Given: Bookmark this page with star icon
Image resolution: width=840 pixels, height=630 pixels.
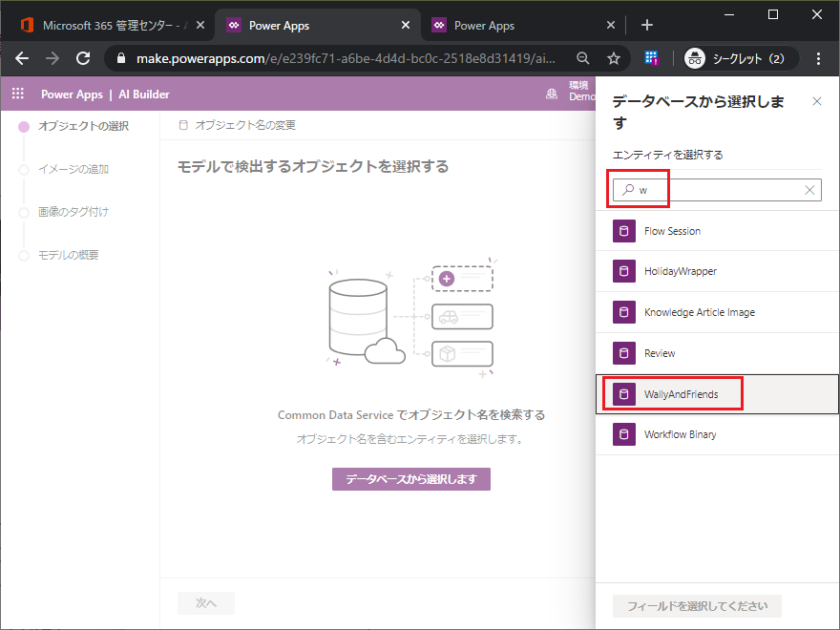Looking at the screenshot, I should pyautogui.click(x=613, y=58).
